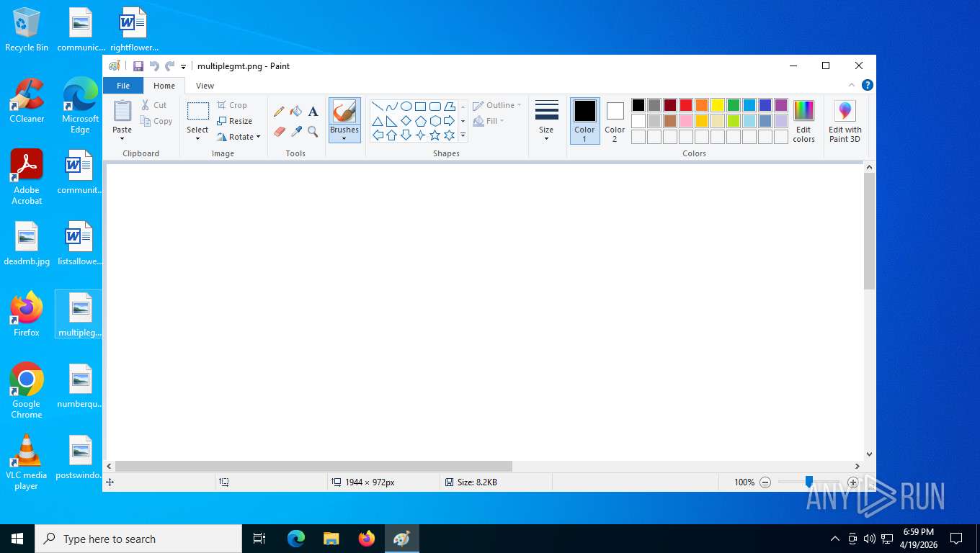Select Color 2 background button
The width and height of the screenshot is (980, 553).
click(x=615, y=121)
